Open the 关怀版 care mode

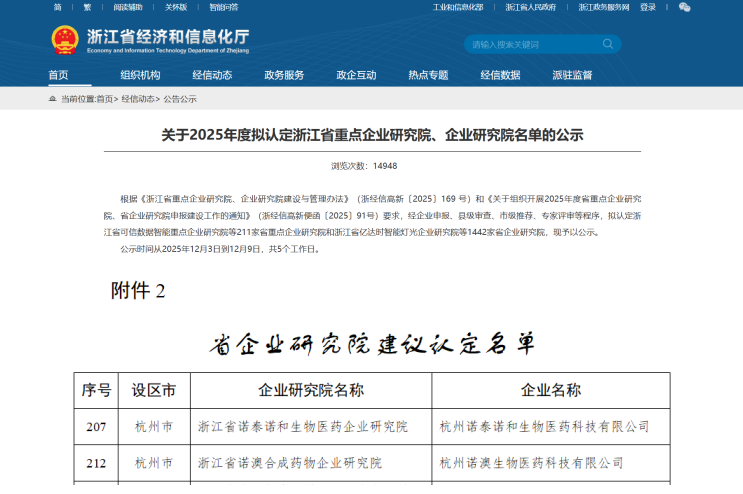175,7
